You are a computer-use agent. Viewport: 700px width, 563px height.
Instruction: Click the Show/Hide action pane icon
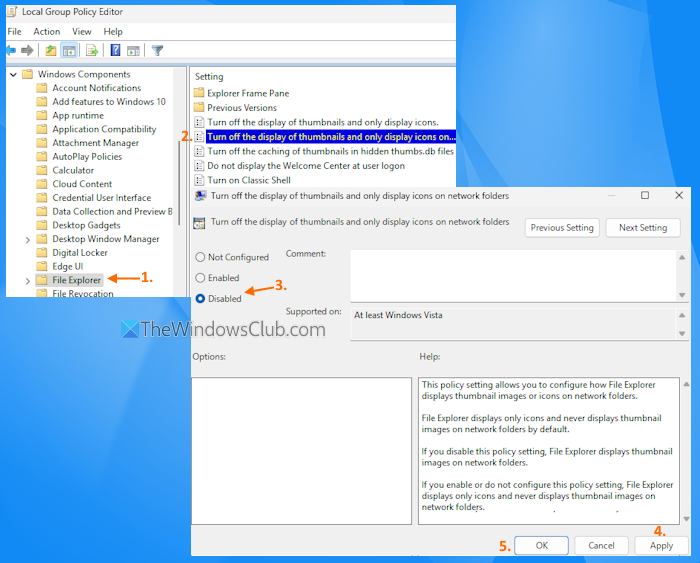pos(133,51)
